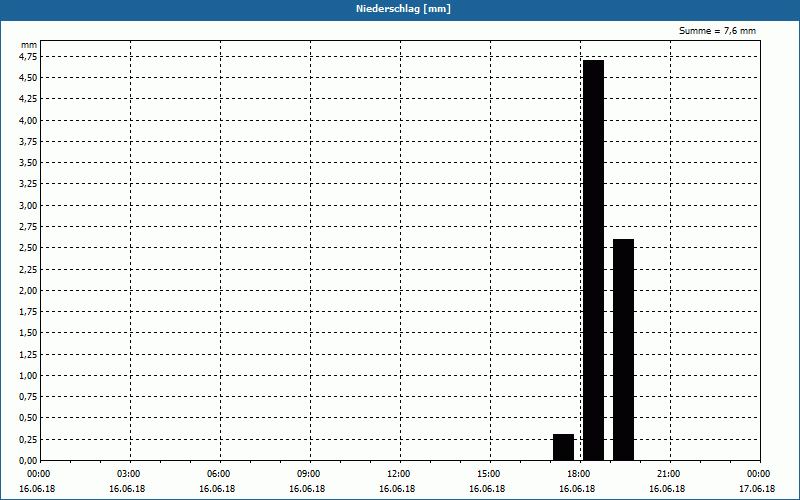Click the '2,25' y-axis label
Viewport: 800px width, 500px height.
(x=28, y=269)
